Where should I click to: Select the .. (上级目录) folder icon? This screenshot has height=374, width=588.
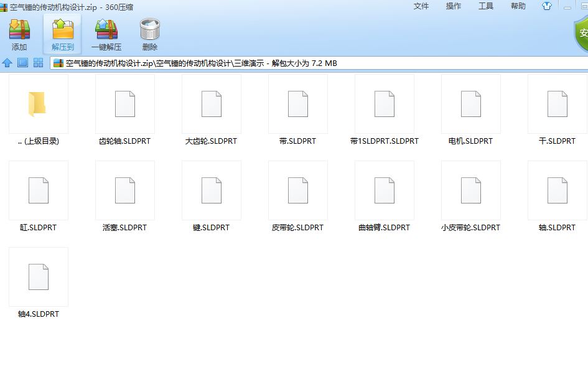click(x=37, y=104)
